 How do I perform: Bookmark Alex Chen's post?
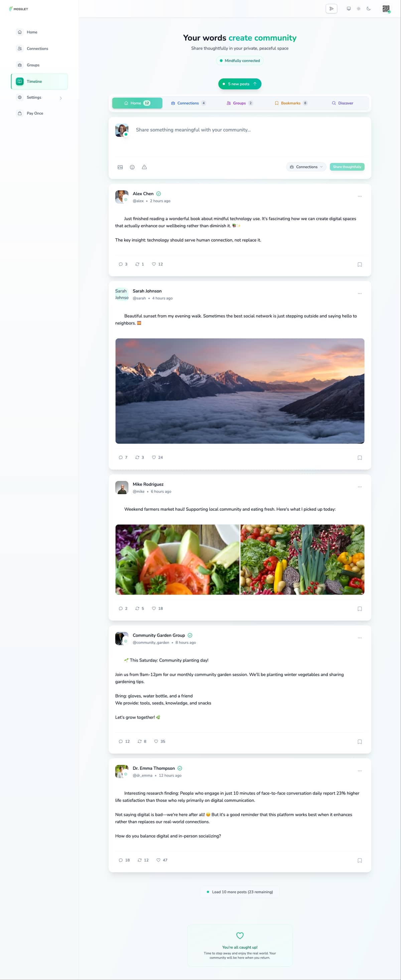click(x=360, y=264)
